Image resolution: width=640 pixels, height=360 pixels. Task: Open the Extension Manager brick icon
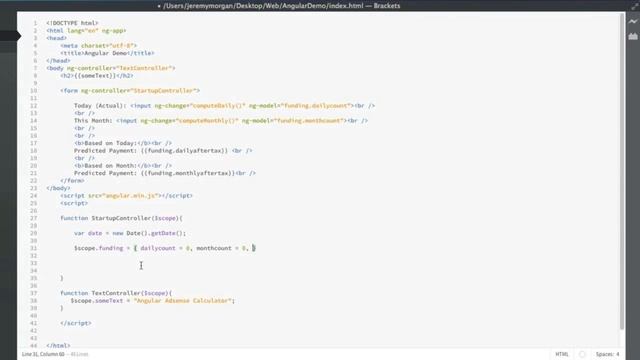pos(633,36)
